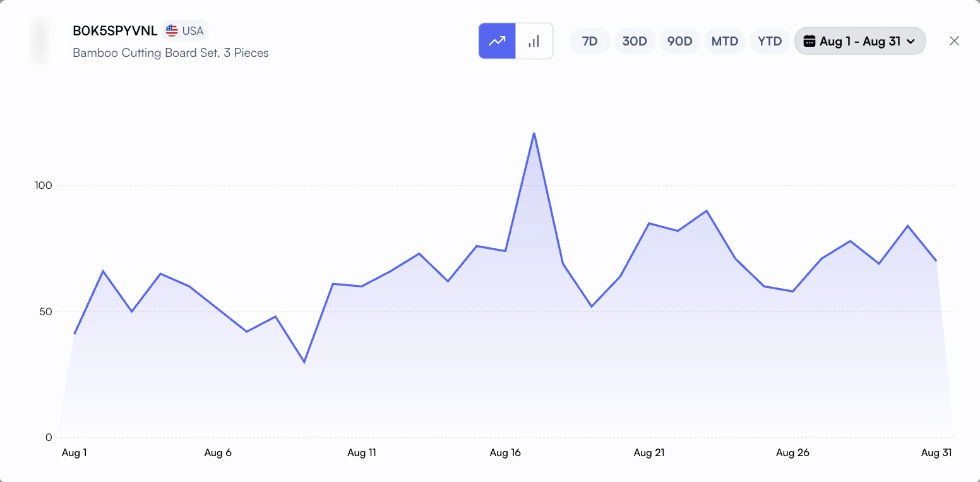Click the USA marketplace flag badge

point(185,30)
